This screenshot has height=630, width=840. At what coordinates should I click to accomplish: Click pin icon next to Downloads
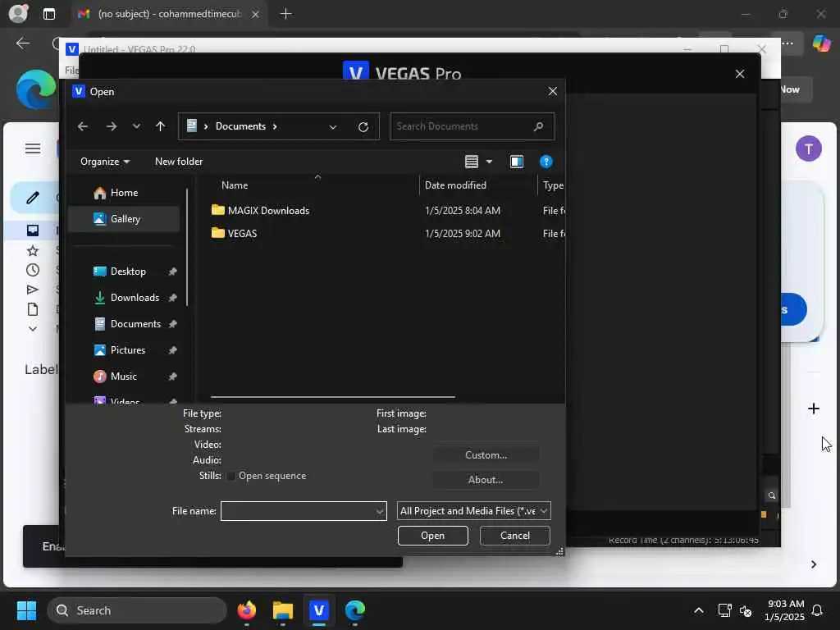pos(172,298)
